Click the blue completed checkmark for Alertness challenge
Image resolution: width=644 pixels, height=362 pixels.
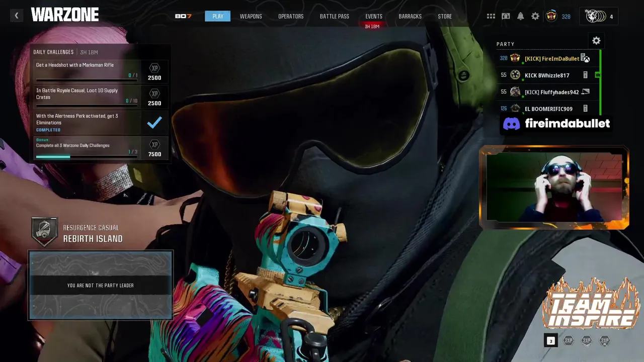(x=154, y=122)
